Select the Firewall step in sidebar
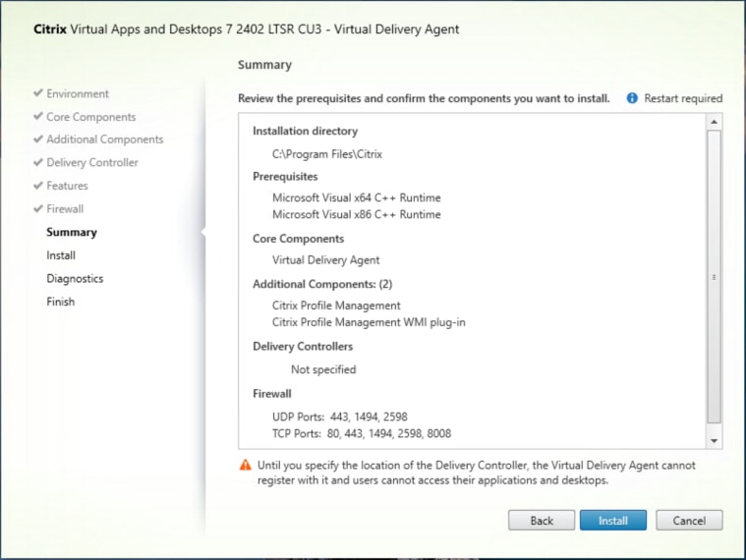Screen dimensions: 746x560 pos(65,208)
